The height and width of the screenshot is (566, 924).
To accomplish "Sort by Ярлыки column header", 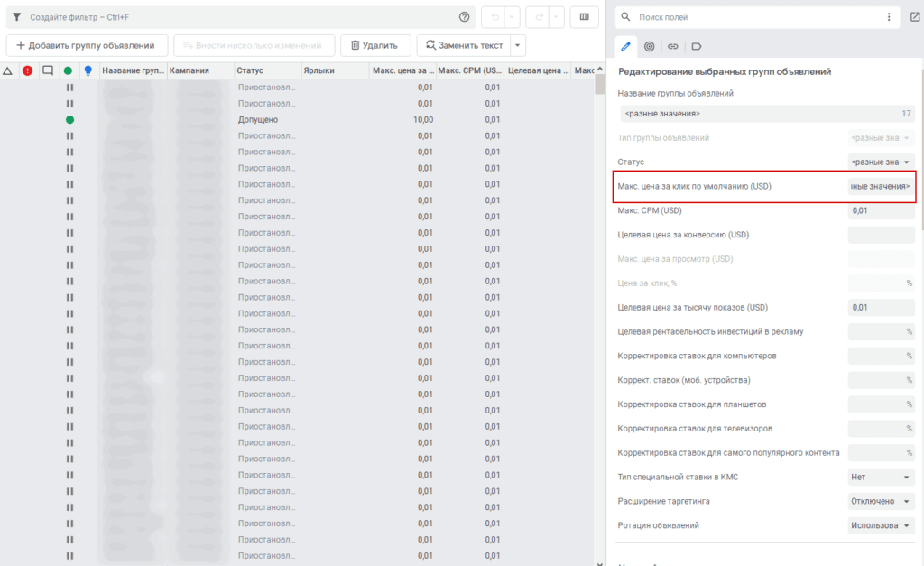I will [335, 70].
